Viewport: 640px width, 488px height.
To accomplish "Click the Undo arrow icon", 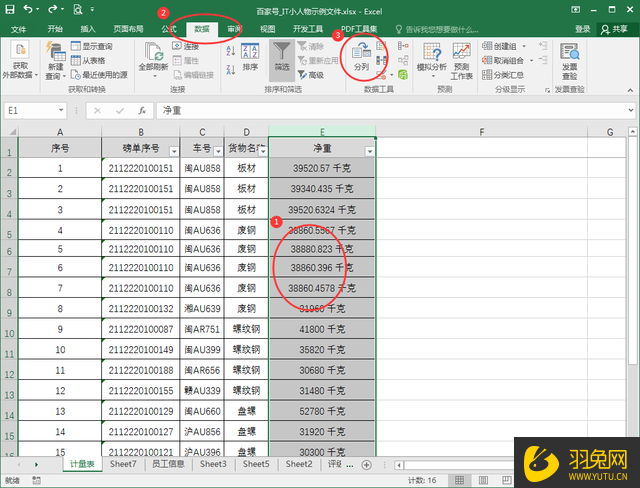I will point(28,9).
